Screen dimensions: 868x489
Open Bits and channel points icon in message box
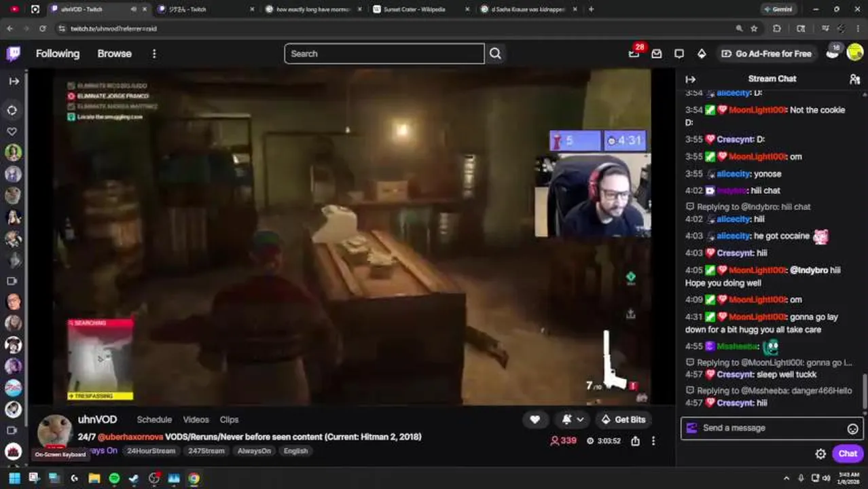click(691, 428)
